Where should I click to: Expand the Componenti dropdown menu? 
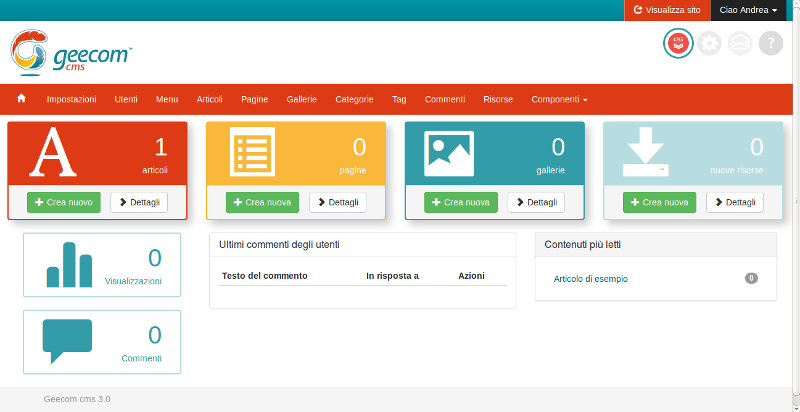(x=559, y=99)
